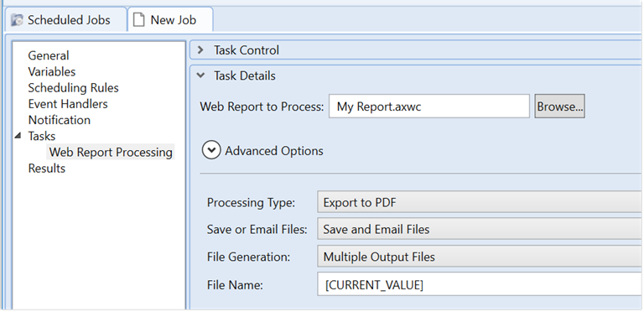This screenshot has width=644, height=312.
Task: Open the Processing Type dropdown
Action: click(x=479, y=202)
